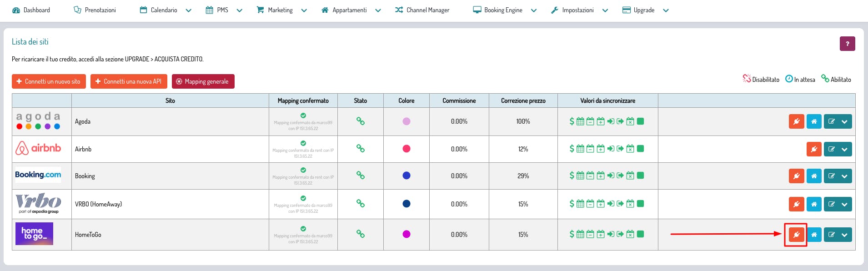The image size is (868, 271).
Task: Click Connetti una nuova API button
Action: coord(129,81)
